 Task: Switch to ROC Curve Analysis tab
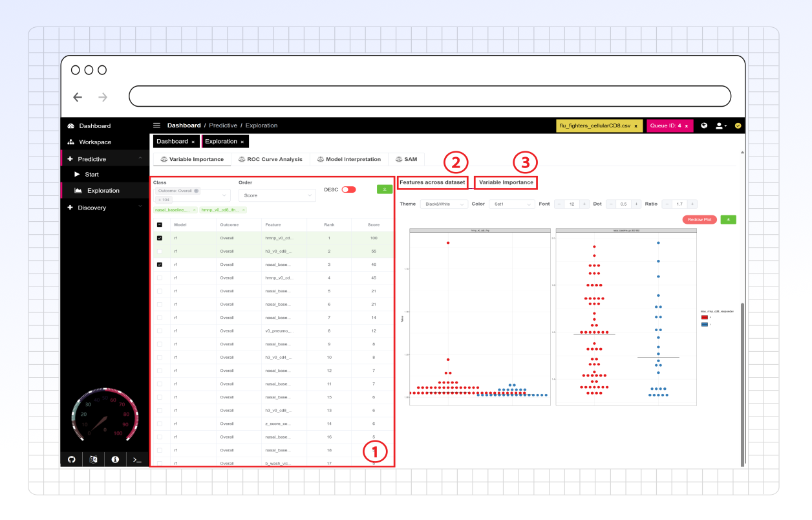tap(270, 159)
